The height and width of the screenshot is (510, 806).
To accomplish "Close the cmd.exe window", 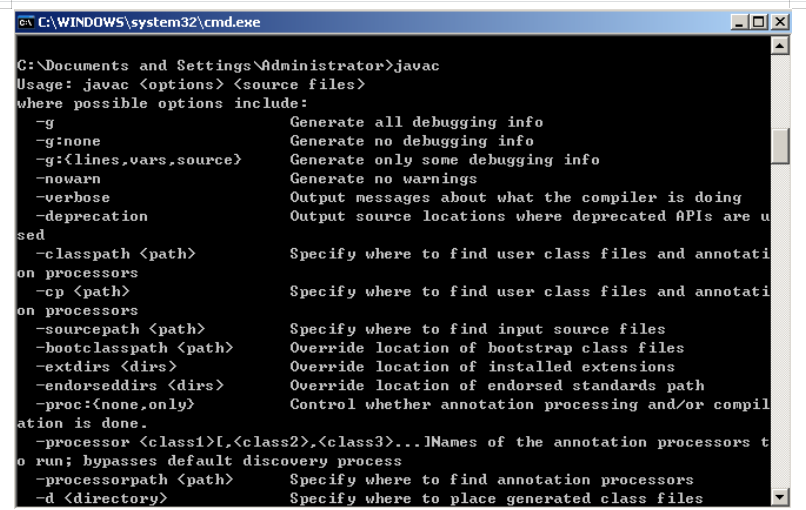I will (779, 22).
